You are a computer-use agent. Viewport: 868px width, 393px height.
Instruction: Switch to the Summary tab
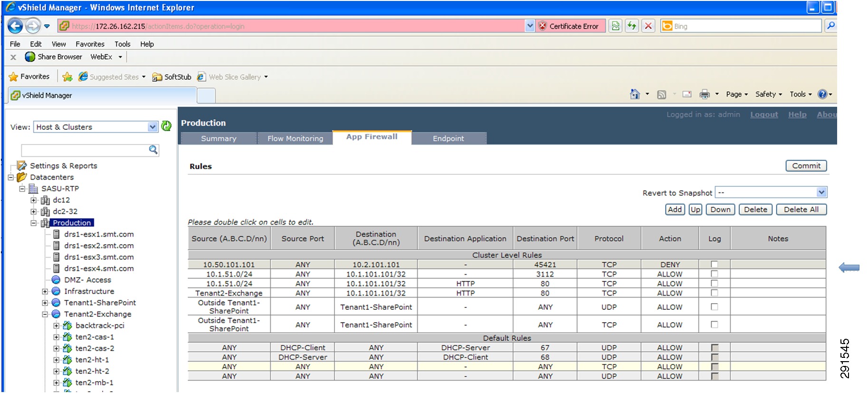tap(219, 138)
